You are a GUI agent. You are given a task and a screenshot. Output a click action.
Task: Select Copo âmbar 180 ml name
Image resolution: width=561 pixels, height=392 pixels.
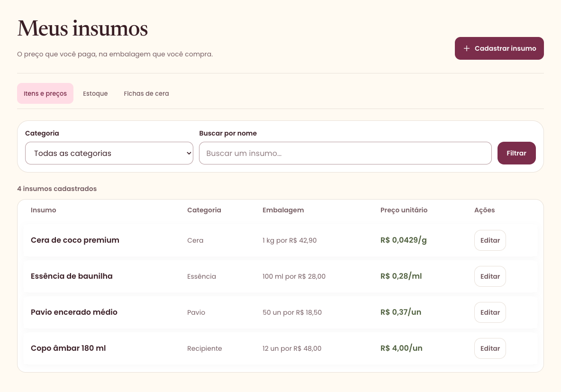tap(68, 348)
